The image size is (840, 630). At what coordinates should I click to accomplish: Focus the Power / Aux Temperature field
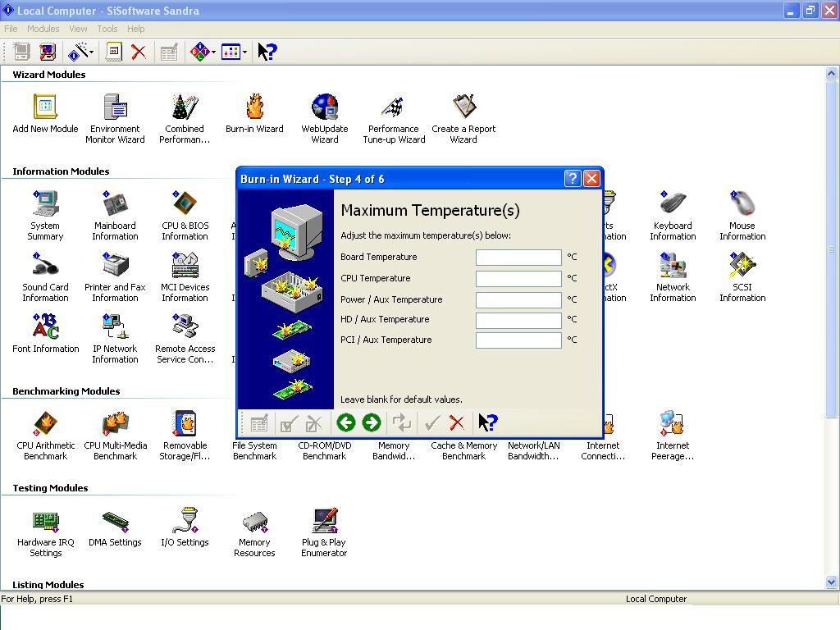point(518,300)
